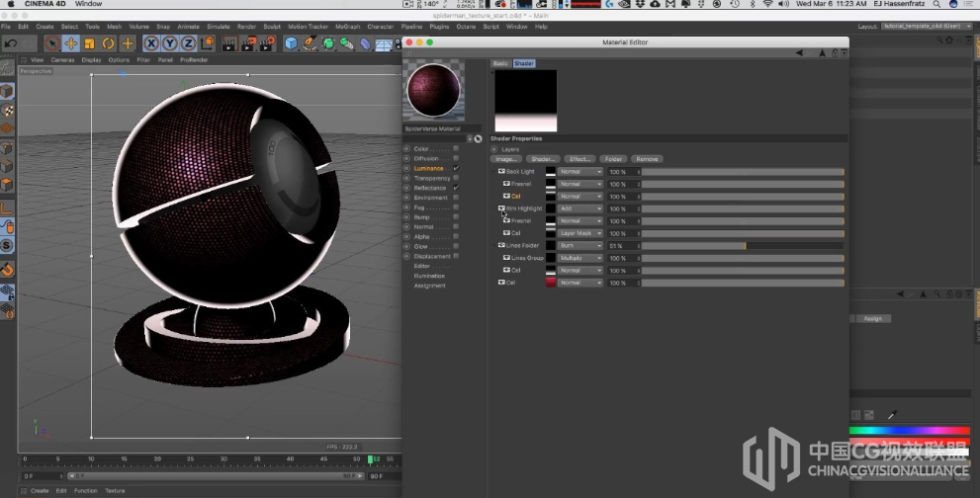Image resolution: width=980 pixels, height=498 pixels.
Task: Activate the Rotate tool
Action: pyautogui.click(x=108, y=43)
